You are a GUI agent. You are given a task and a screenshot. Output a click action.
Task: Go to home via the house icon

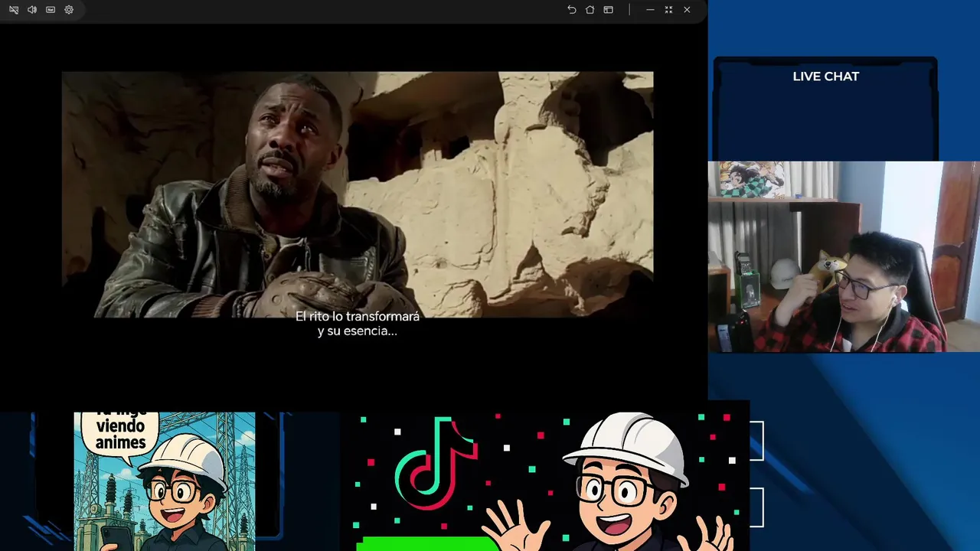[590, 10]
